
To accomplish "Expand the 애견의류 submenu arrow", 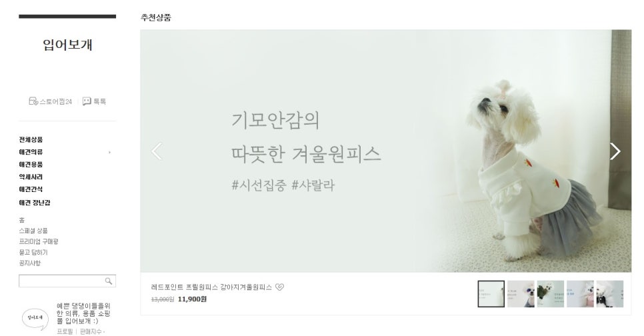I will coord(109,153).
